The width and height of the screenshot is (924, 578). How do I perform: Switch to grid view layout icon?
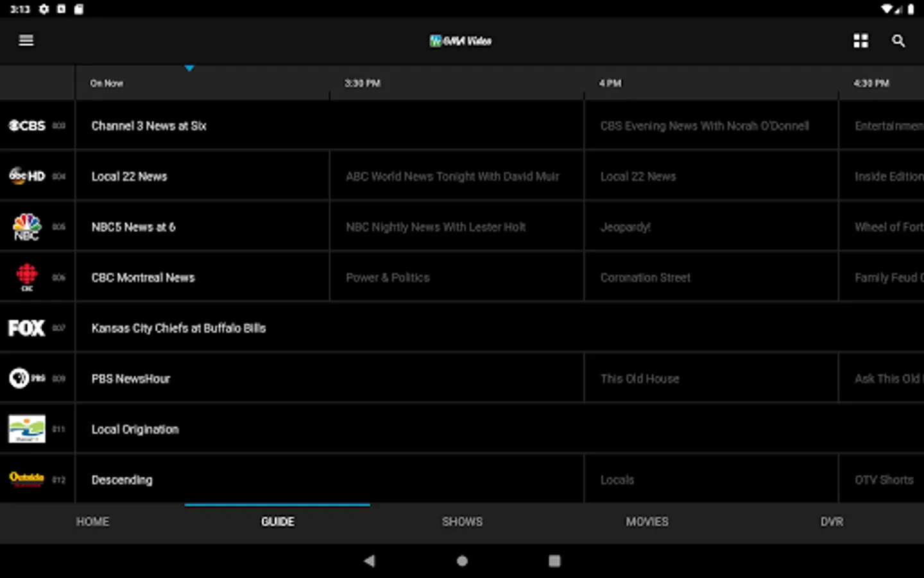point(860,41)
